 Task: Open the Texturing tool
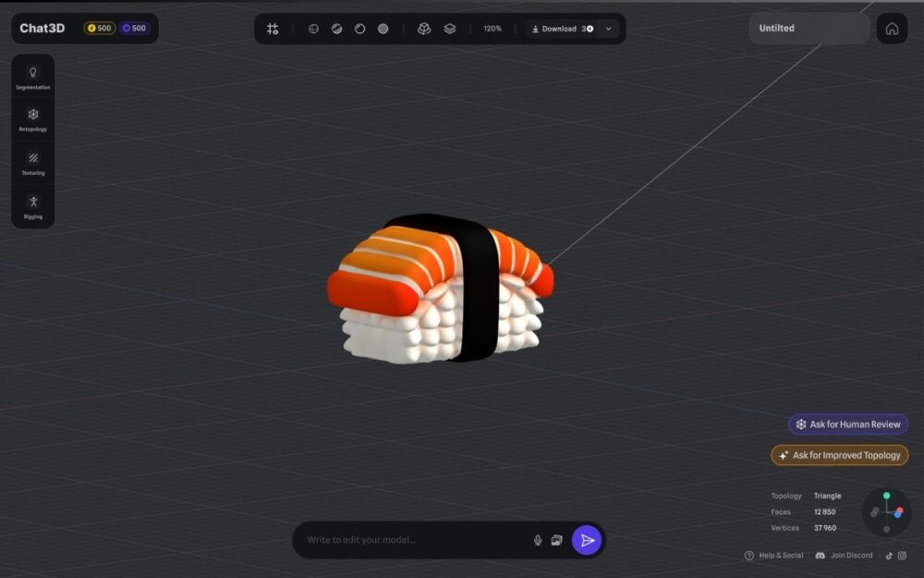point(33,162)
